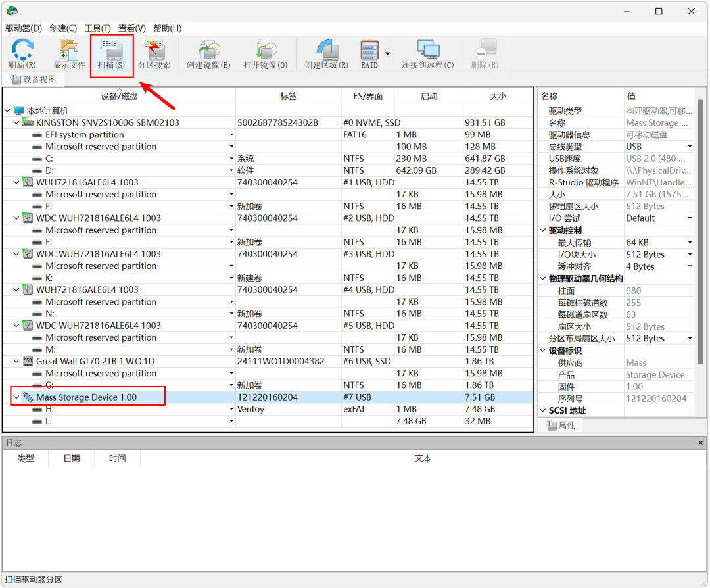Click the properties panel vertical scrollbar
The width and height of the screenshot is (710, 588).
coord(700,231)
